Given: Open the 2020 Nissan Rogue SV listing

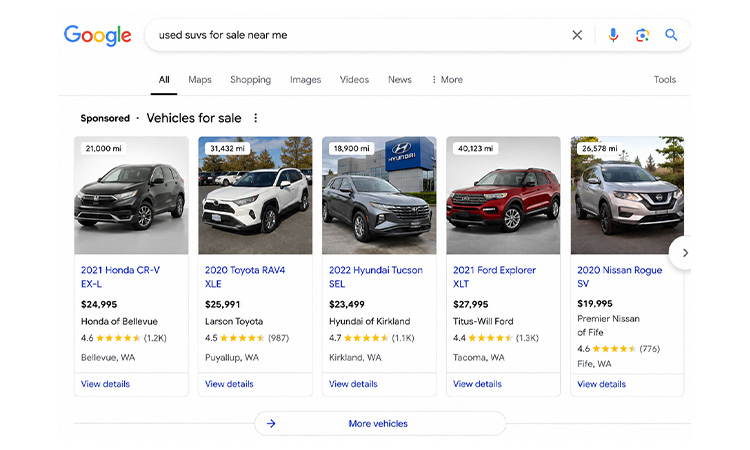Looking at the screenshot, I should (619, 276).
